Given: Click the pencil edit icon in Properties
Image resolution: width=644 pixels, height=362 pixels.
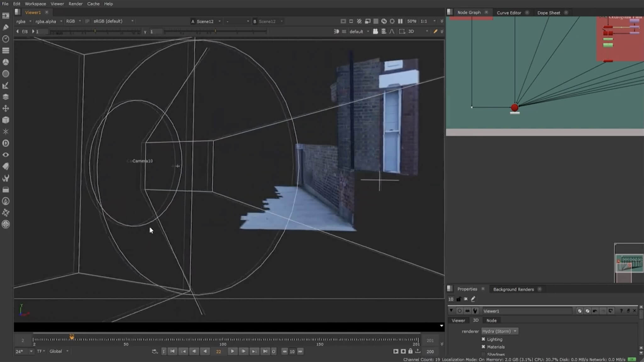Looking at the screenshot, I should click(x=473, y=299).
